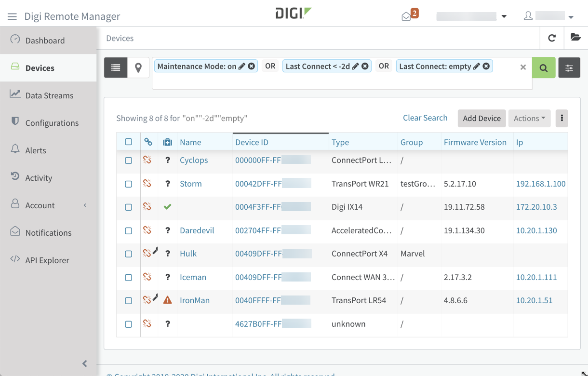The height and width of the screenshot is (376, 588).
Task: Remove the Last Connect: empty filter
Action: coord(486,67)
